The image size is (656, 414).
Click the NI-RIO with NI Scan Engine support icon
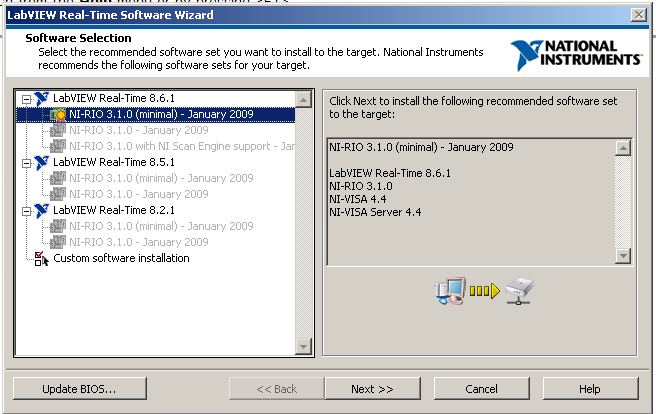tap(58, 146)
